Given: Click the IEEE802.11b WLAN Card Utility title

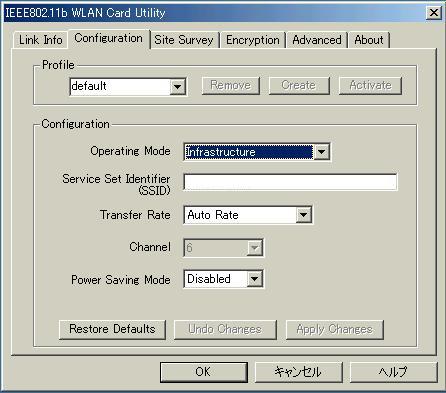Looking at the screenshot, I should tap(85, 13).
